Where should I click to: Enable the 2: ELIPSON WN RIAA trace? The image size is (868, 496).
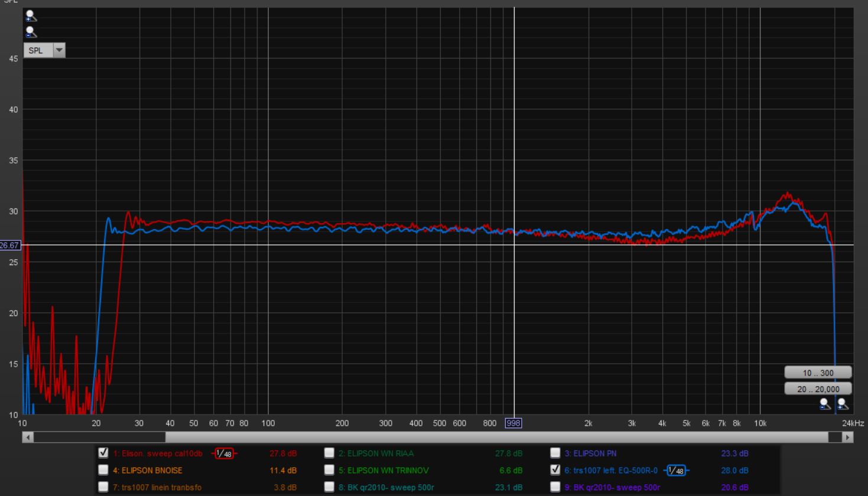329,453
